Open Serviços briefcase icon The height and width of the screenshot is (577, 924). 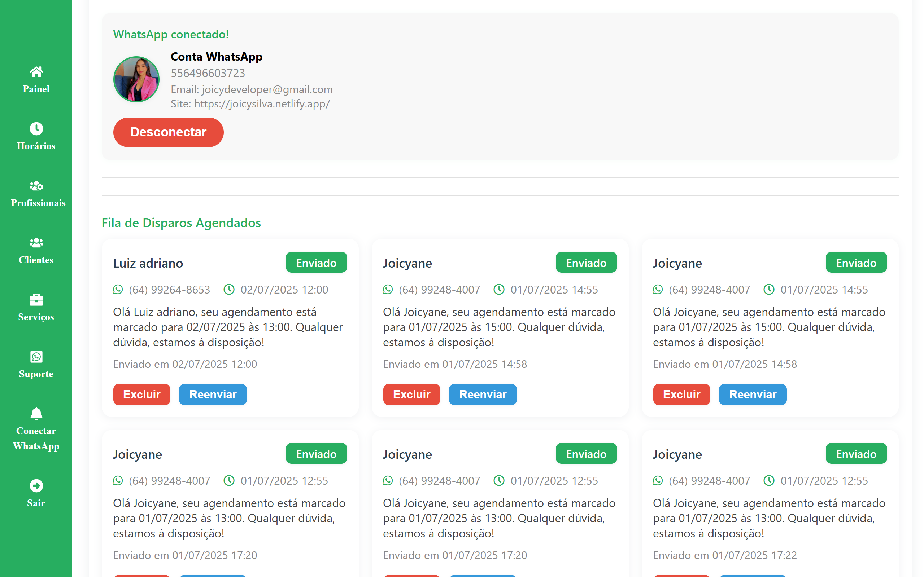pyautogui.click(x=36, y=300)
